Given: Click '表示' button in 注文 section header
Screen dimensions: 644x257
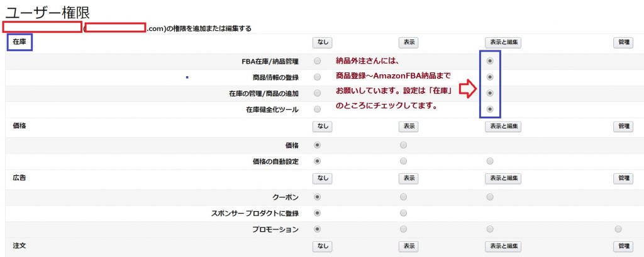Looking at the screenshot, I should (x=408, y=246).
